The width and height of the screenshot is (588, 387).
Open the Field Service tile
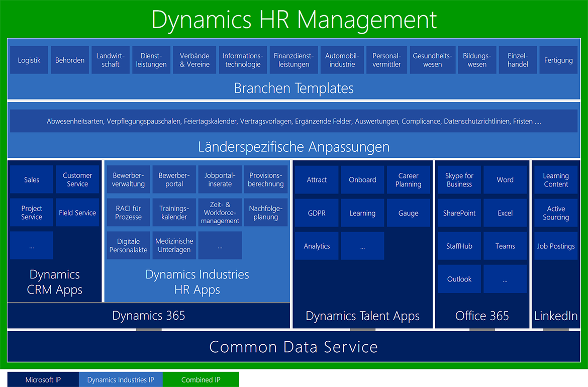tap(77, 213)
